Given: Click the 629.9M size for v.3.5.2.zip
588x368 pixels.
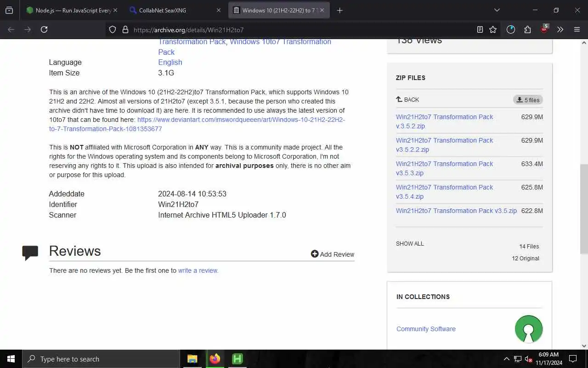Looking at the screenshot, I should (x=532, y=117).
